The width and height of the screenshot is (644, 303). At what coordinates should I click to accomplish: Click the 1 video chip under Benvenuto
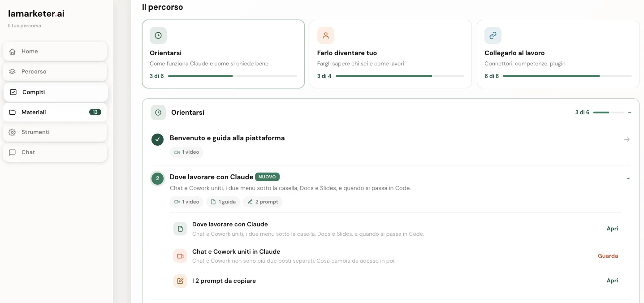click(x=186, y=152)
